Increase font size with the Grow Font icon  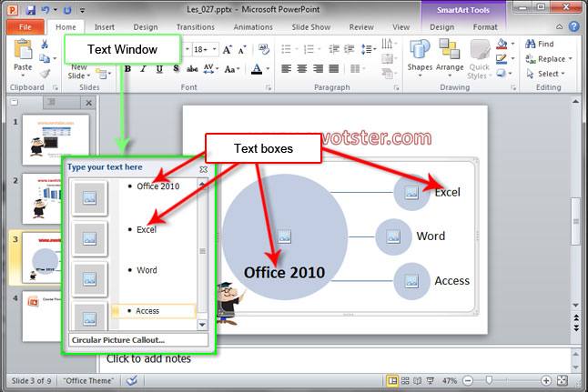pos(228,49)
